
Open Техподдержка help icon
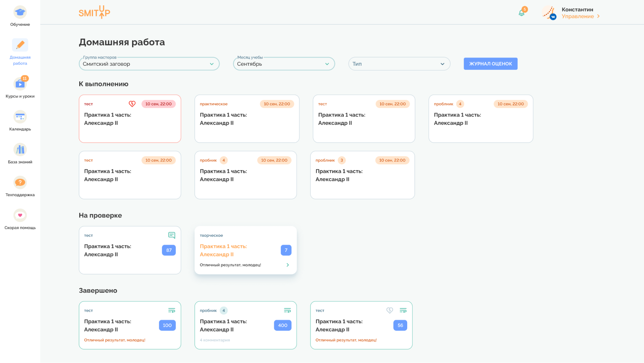point(20,183)
